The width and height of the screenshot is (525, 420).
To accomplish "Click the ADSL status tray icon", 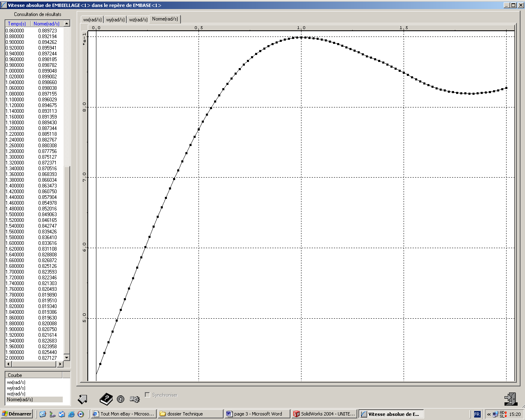I will point(503,414).
